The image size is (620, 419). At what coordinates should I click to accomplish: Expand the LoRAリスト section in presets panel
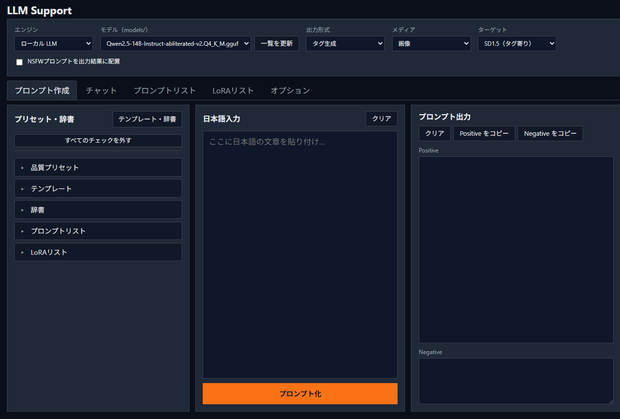(98, 252)
